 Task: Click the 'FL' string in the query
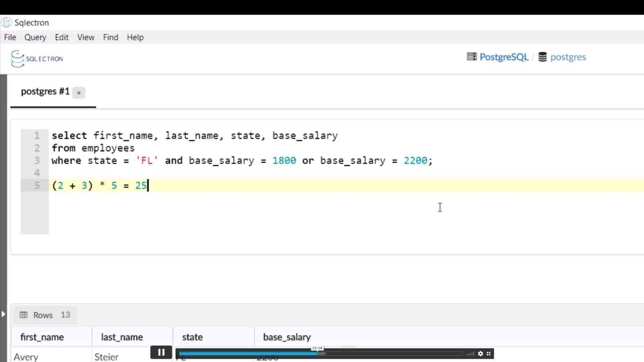click(x=147, y=160)
